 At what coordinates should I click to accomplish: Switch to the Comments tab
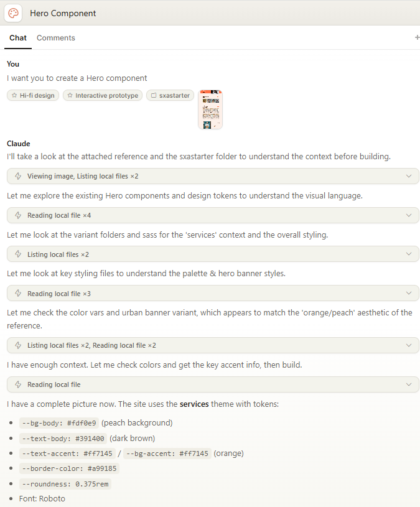[x=55, y=37]
